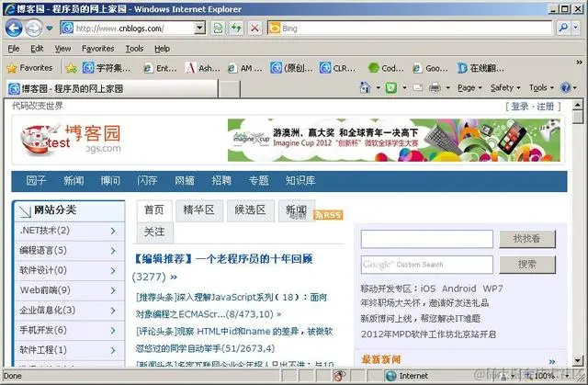Open the File menu

click(x=14, y=49)
